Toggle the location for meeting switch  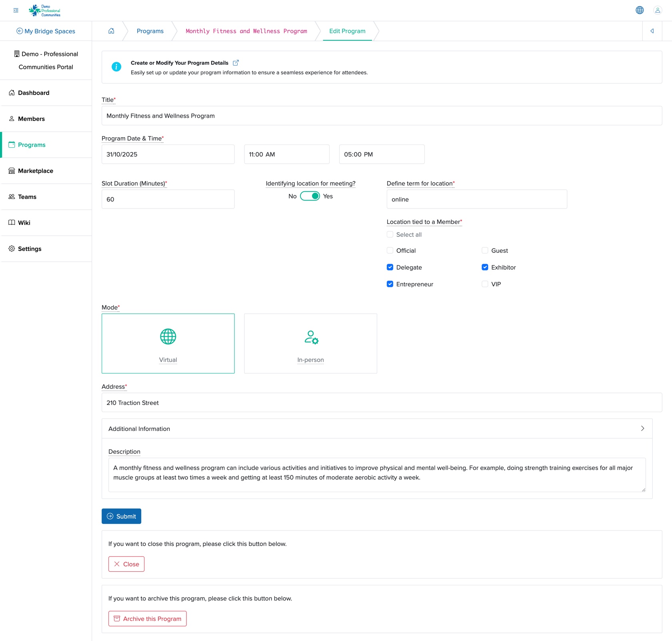point(310,196)
